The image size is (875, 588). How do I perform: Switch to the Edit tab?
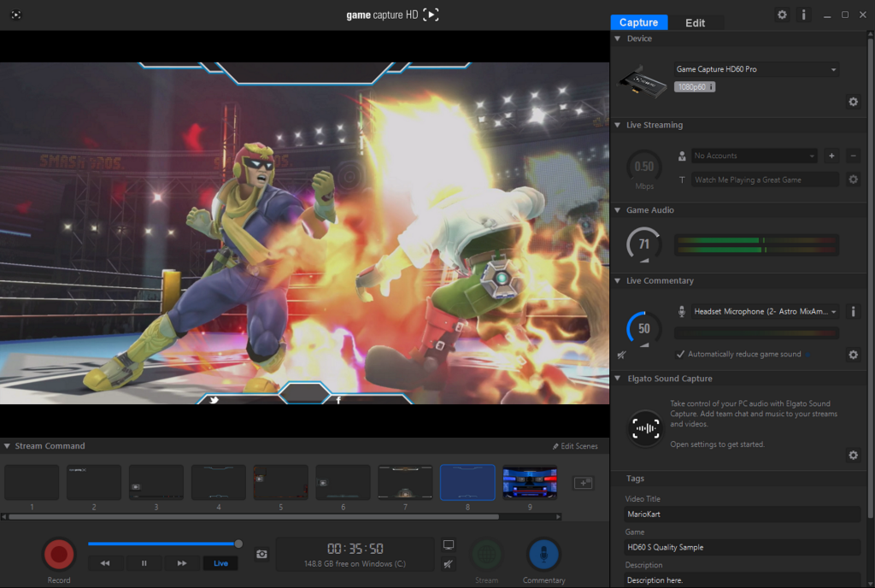[x=695, y=22]
